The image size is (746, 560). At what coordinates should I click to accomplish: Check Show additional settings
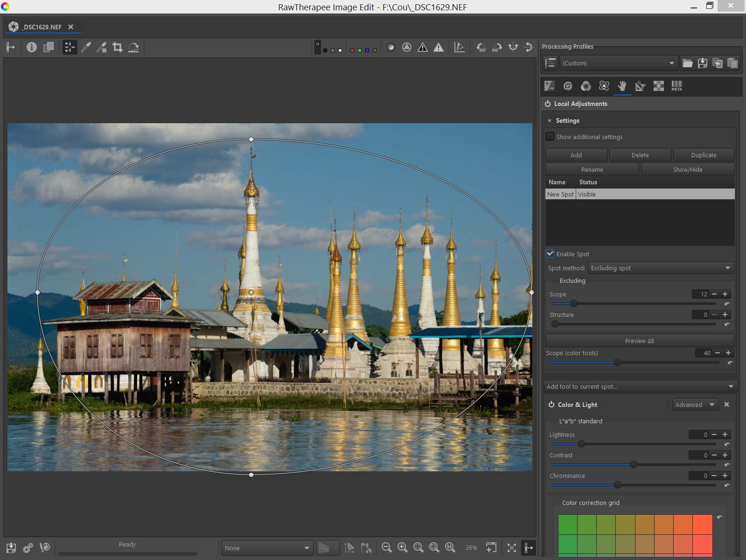551,137
